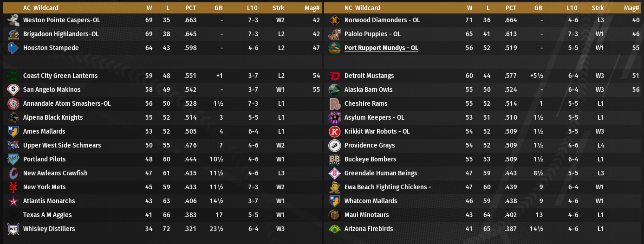Select the Alaska Barn Owls team name
This screenshot has width=644, height=244.
tap(368, 90)
